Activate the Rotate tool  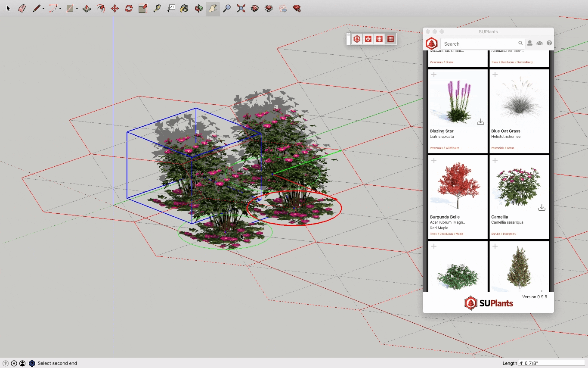point(129,8)
